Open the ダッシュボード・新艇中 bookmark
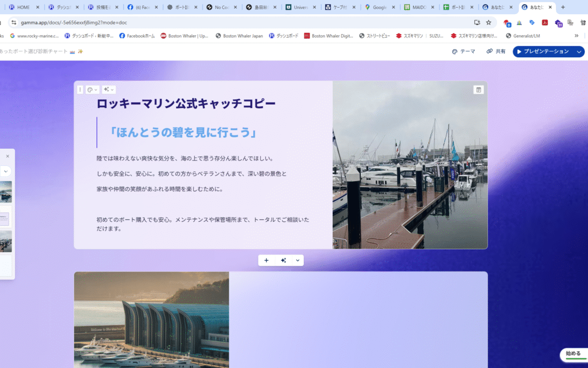Image resolution: width=588 pixels, height=368 pixels. (x=89, y=36)
